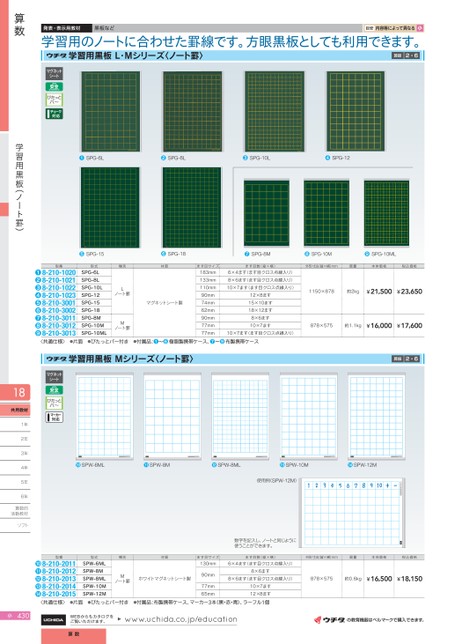The height and width of the screenshot is (644, 462).
Task: Click the price ¥16,500
Action: (x=379, y=578)
